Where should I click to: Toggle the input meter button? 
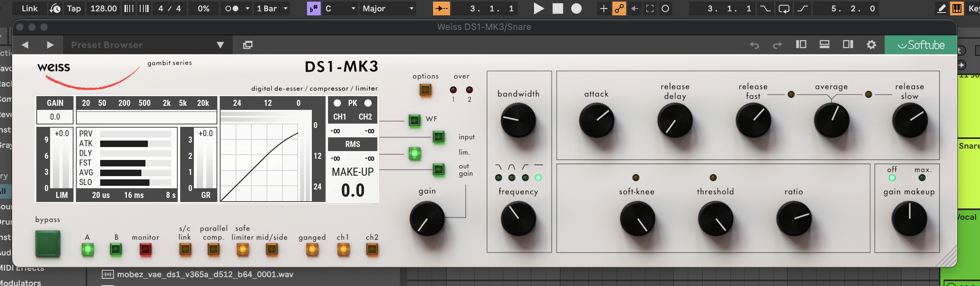pos(439,137)
